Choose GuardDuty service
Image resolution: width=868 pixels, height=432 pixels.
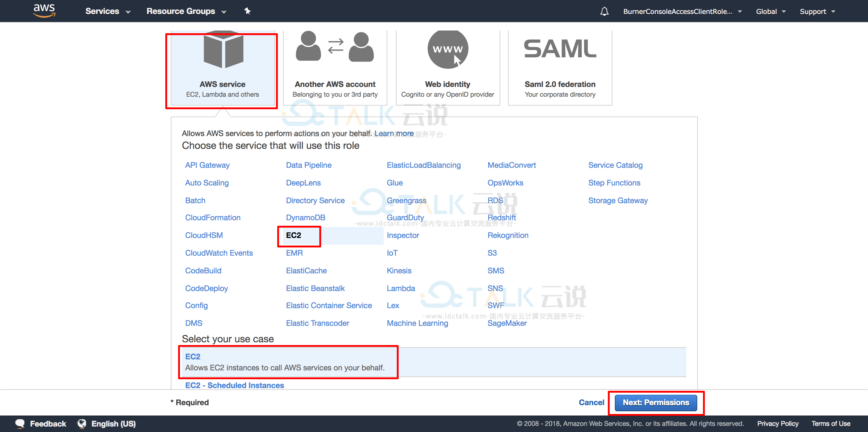pos(405,218)
